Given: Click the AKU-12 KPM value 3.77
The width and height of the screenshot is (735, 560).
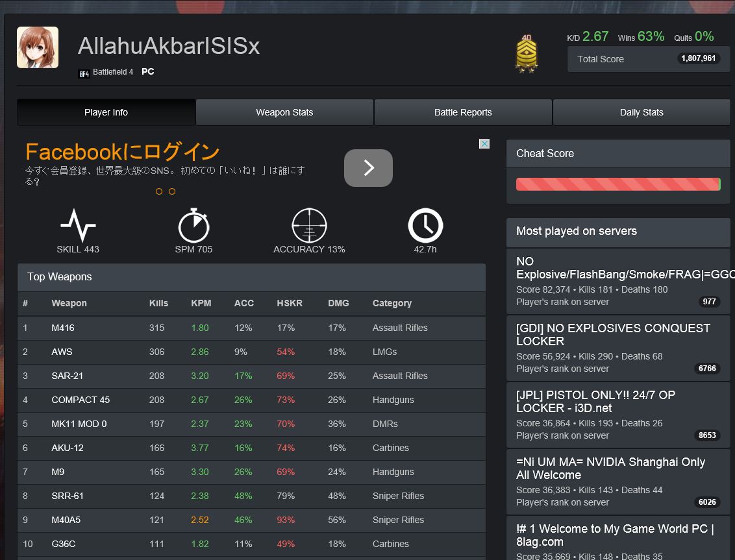Looking at the screenshot, I should tap(200, 448).
